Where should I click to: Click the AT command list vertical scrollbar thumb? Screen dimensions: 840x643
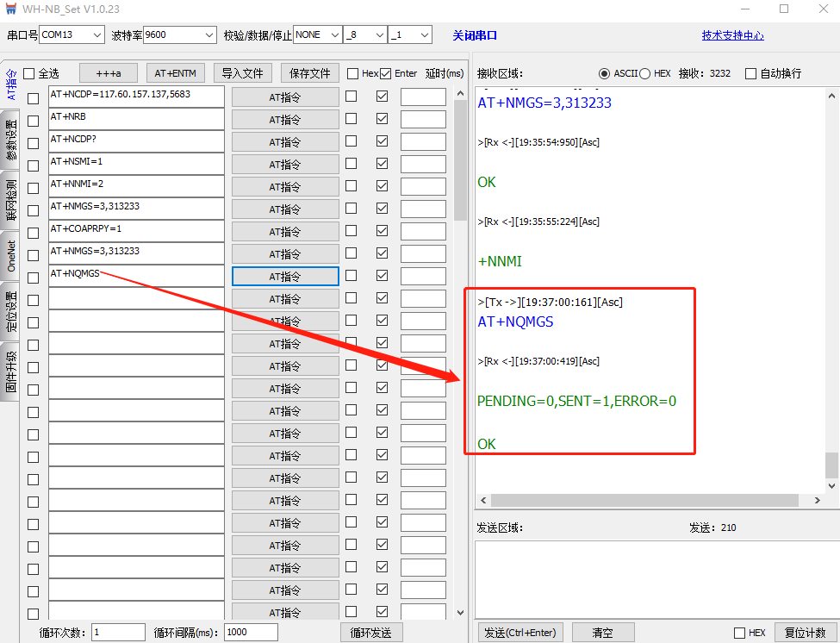(460, 160)
